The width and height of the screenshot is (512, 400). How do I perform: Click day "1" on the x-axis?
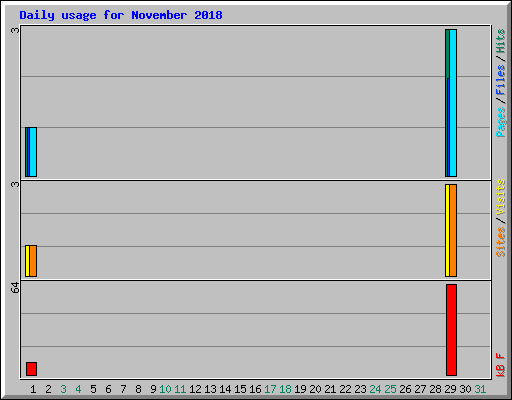point(33,389)
